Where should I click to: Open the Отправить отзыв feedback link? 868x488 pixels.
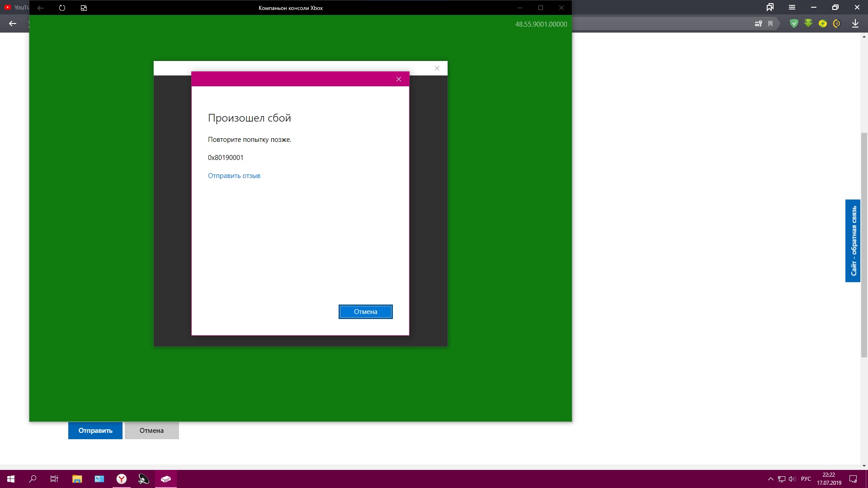pyautogui.click(x=234, y=176)
